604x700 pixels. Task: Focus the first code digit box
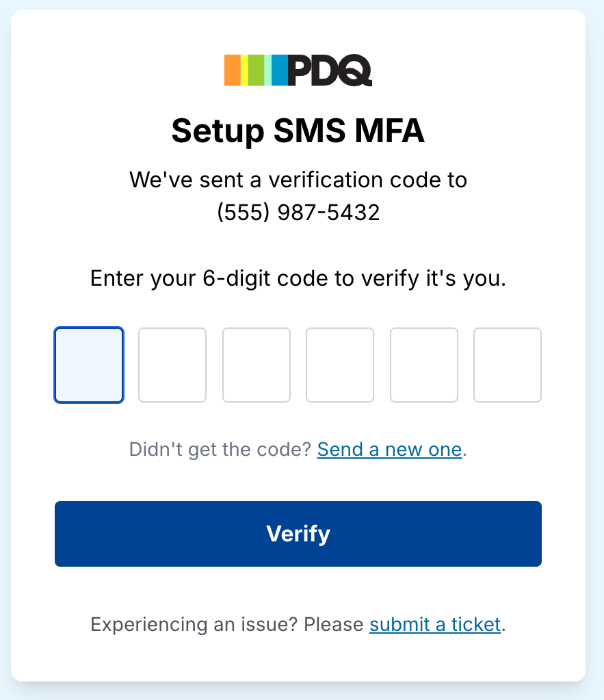[x=89, y=365]
